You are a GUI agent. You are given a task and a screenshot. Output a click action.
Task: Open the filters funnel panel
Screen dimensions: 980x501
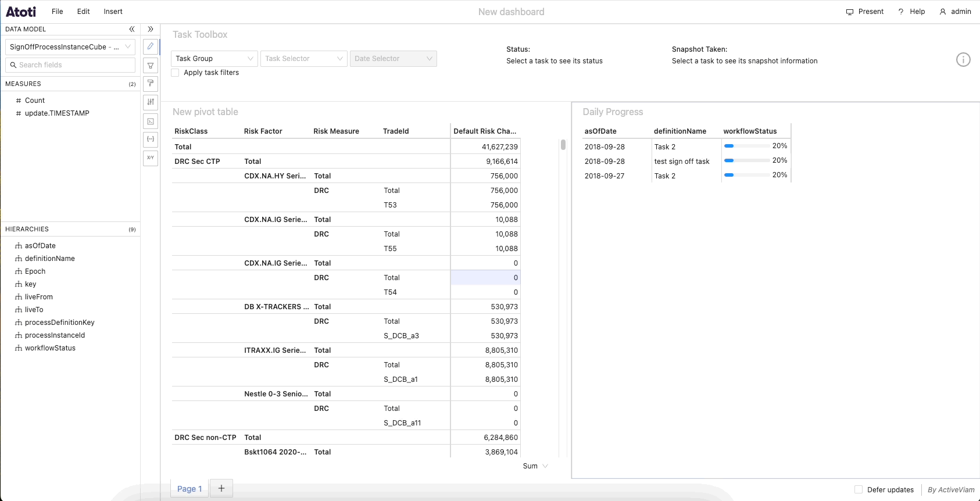pos(151,66)
